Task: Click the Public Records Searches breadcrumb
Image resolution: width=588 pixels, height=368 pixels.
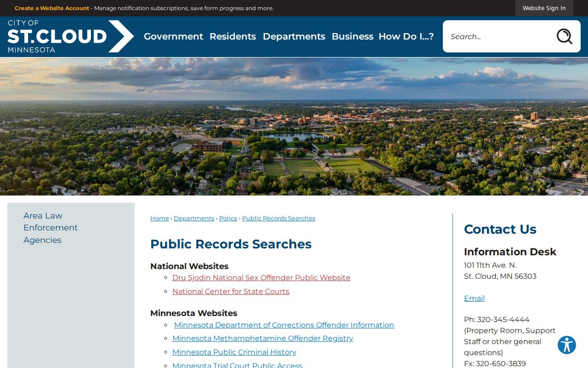Action: click(278, 218)
